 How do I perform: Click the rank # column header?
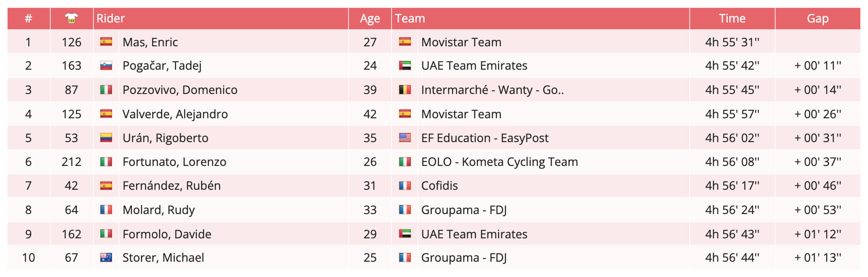pyautogui.click(x=28, y=18)
